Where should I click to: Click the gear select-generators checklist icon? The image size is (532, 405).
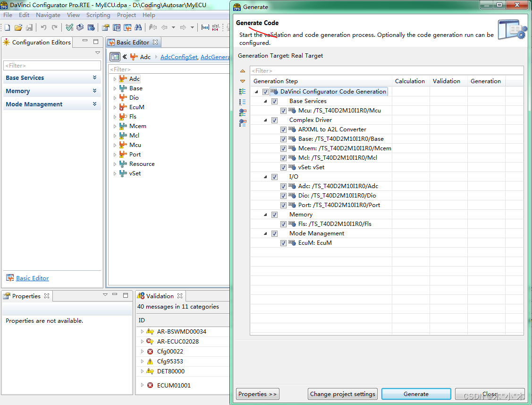243,112
